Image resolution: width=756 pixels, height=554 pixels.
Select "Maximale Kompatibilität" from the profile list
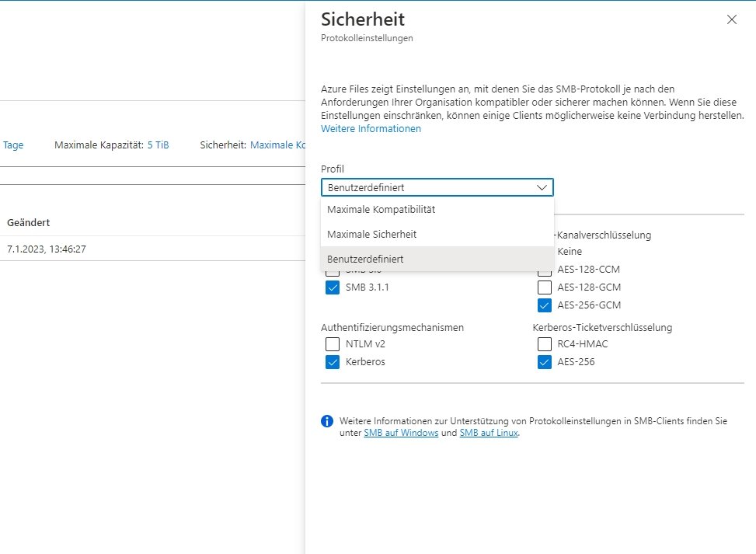pyautogui.click(x=381, y=209)
